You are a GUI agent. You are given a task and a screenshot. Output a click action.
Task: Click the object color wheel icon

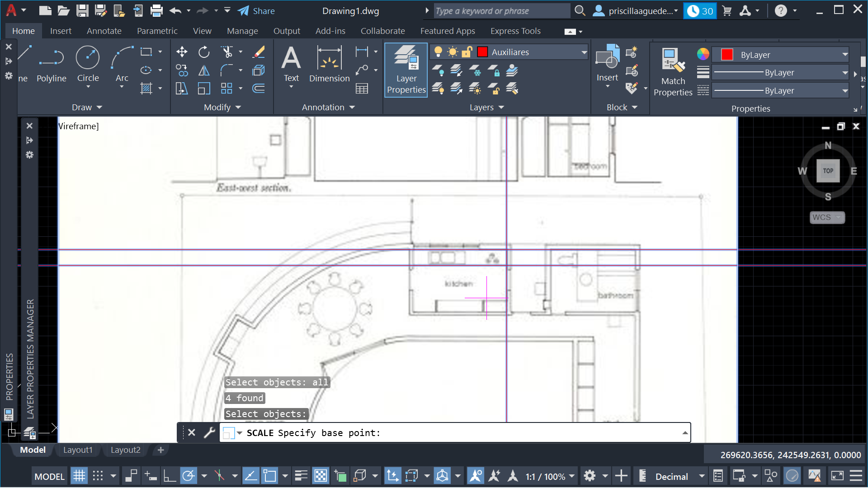[x=703, y=54]
